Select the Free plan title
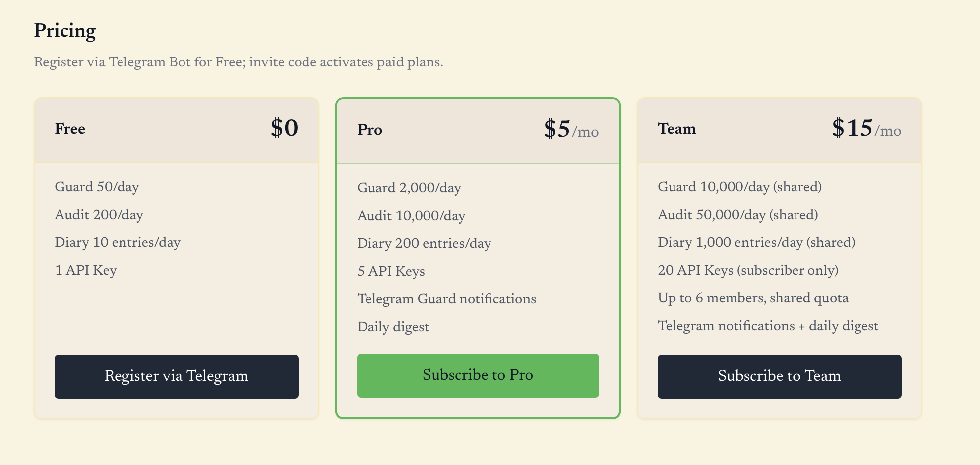 pyautogui.click(x=70, y=129)
